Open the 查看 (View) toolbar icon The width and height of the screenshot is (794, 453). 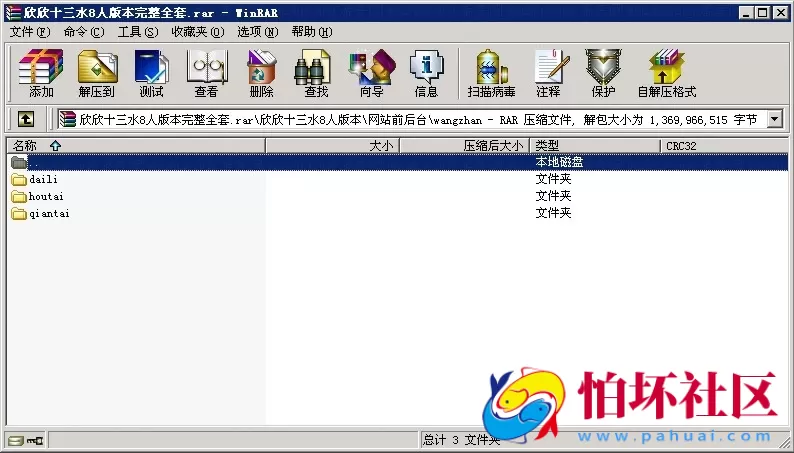tap(207, 72)
